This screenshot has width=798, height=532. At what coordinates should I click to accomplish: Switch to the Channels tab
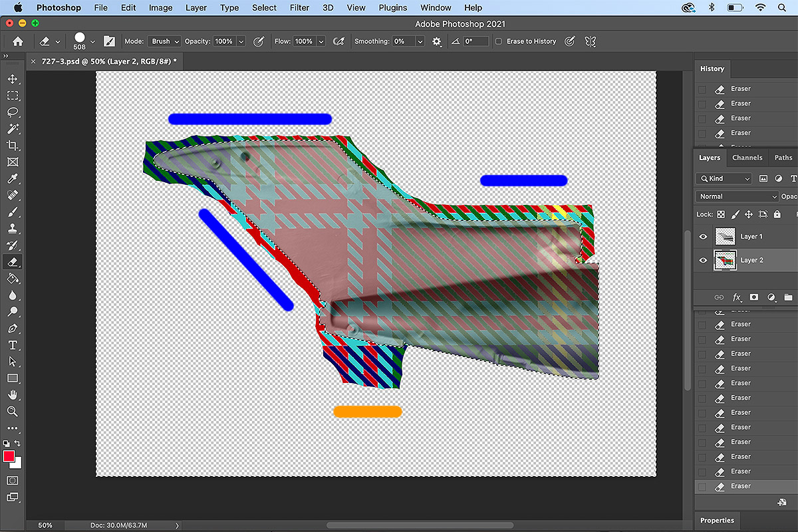[x=747, y=158]
